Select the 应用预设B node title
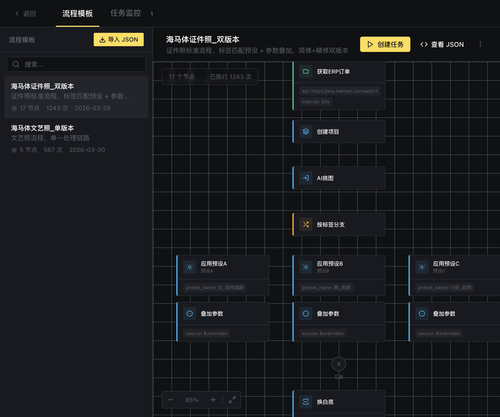 (x=330, y=264)
